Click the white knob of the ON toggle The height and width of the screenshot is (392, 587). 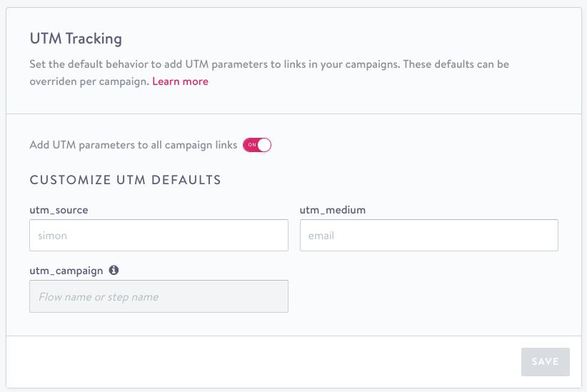264,145
